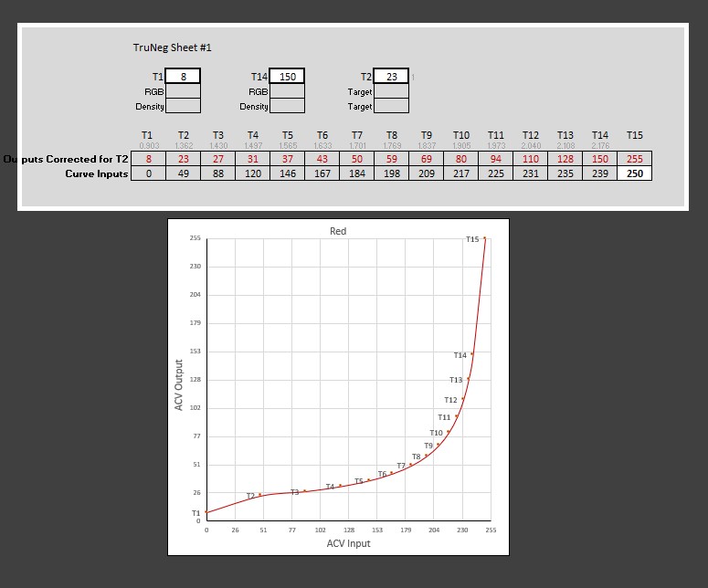Select the "TruNeg Sheet #1" heading text
This screenshot has width=708, height=588.
172,47
